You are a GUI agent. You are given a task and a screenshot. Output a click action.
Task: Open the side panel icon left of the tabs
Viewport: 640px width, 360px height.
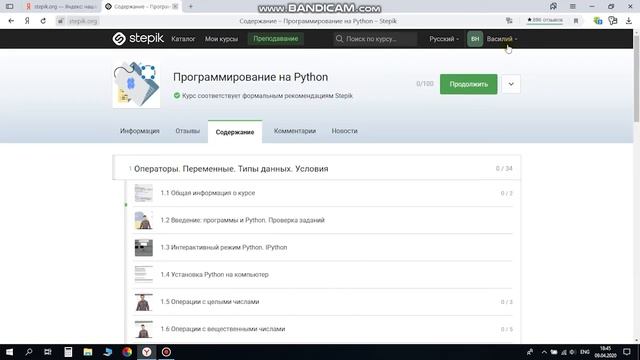tap(9, 7)
